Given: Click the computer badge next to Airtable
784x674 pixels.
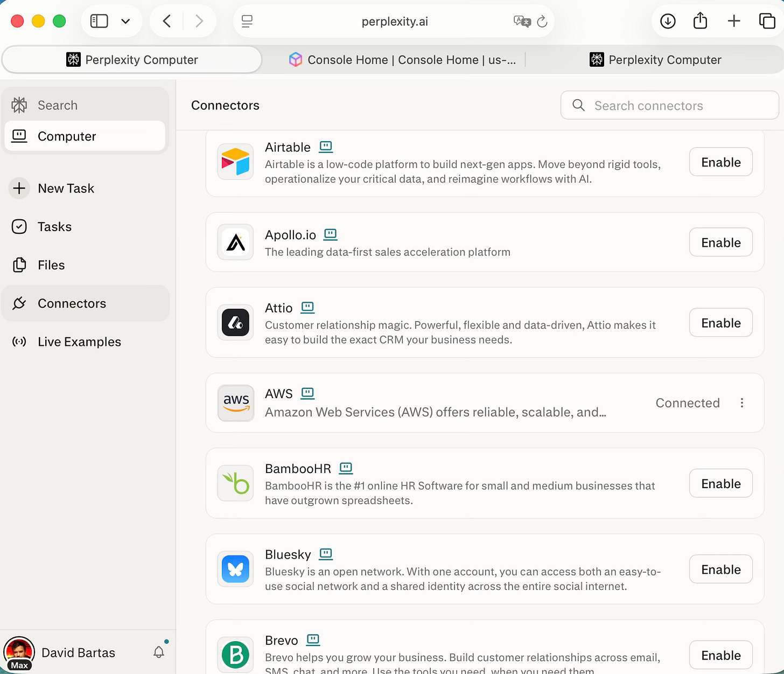Looking at the screenshot, I should (x=326, y=147).
